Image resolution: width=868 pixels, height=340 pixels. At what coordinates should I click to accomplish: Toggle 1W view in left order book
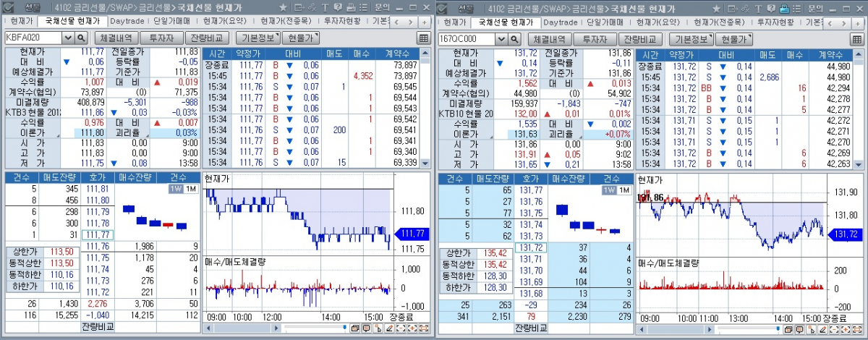click(175, 189)
